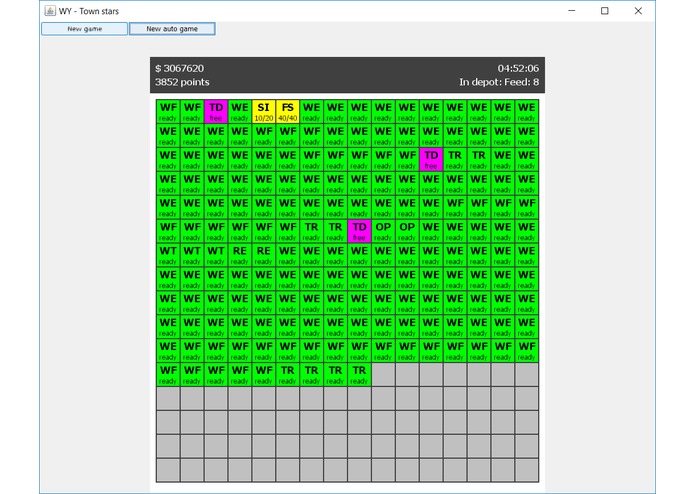The height and width of the screenshot is (494, 695).
Task: Click the 04:52:06 timer
Action: tap(518, 68)
